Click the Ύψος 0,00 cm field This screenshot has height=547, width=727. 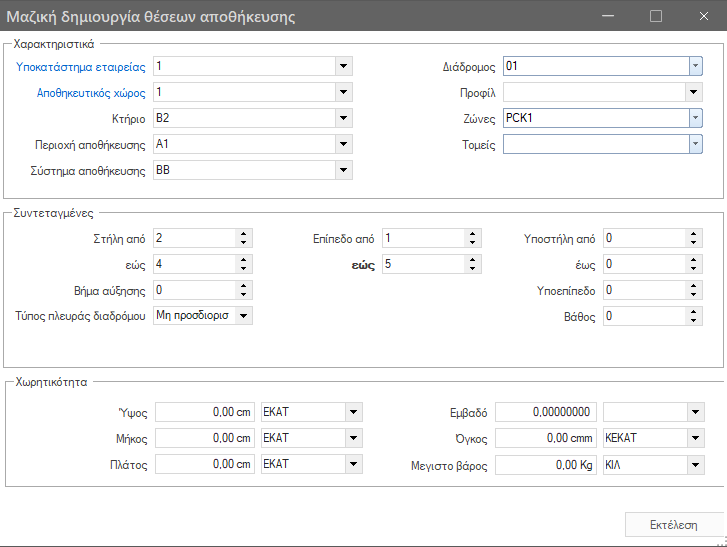[205, 412]
